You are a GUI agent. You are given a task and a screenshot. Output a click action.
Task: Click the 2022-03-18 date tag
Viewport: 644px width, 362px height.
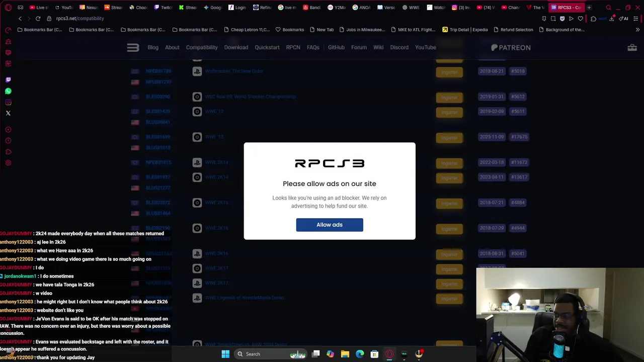[492, 162]
